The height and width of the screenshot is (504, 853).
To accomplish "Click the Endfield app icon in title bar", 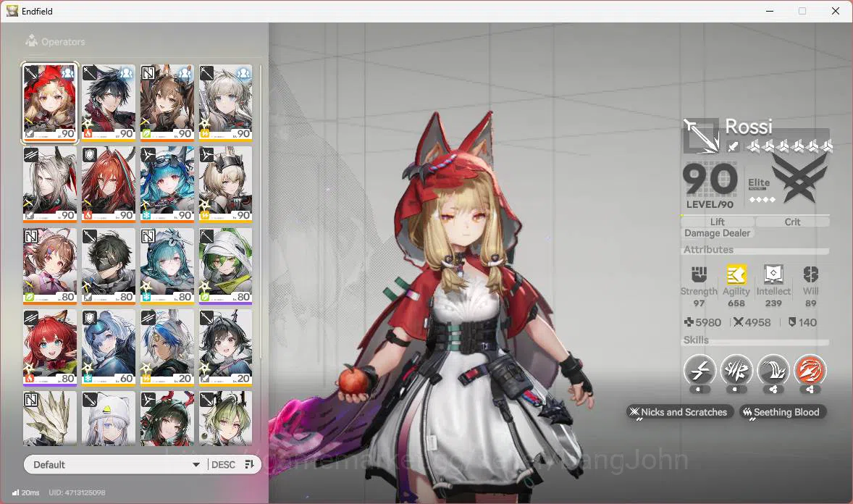I will [x=12, y=11].
